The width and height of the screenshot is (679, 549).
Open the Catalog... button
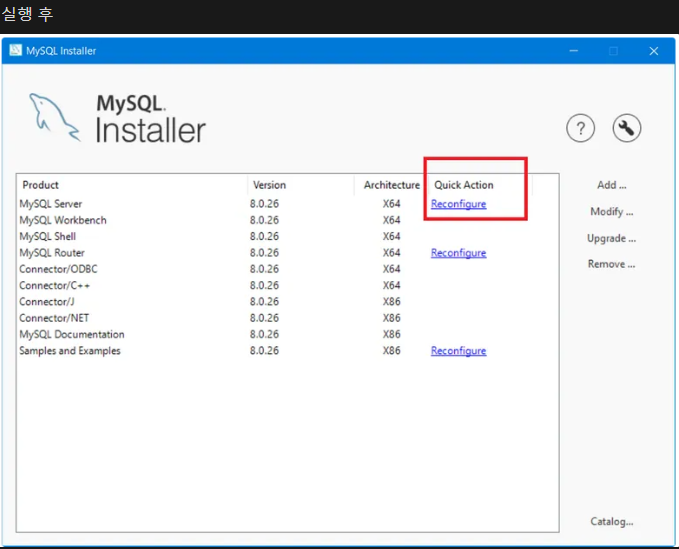click(611, 521)
